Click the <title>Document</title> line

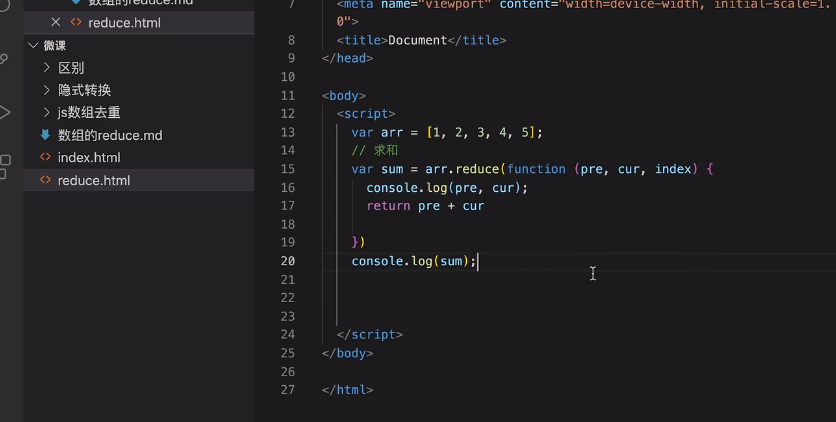pos(421,40)
